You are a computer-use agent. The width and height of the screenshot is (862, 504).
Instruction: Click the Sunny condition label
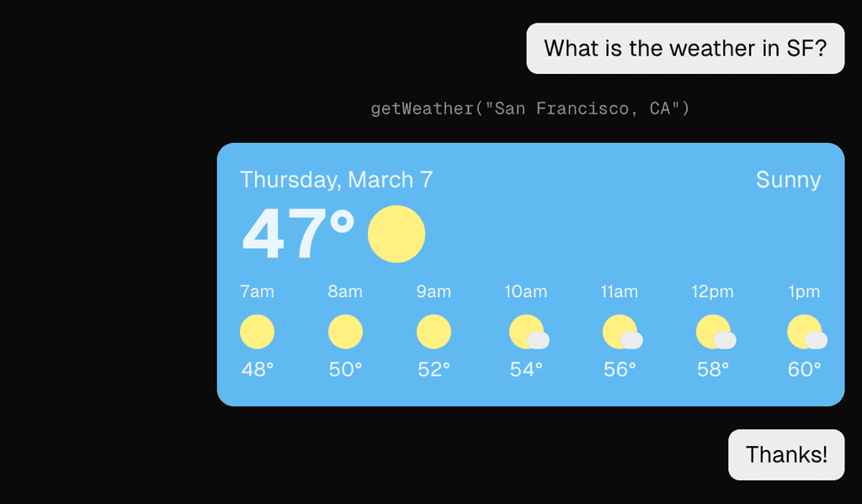[788, 179]
